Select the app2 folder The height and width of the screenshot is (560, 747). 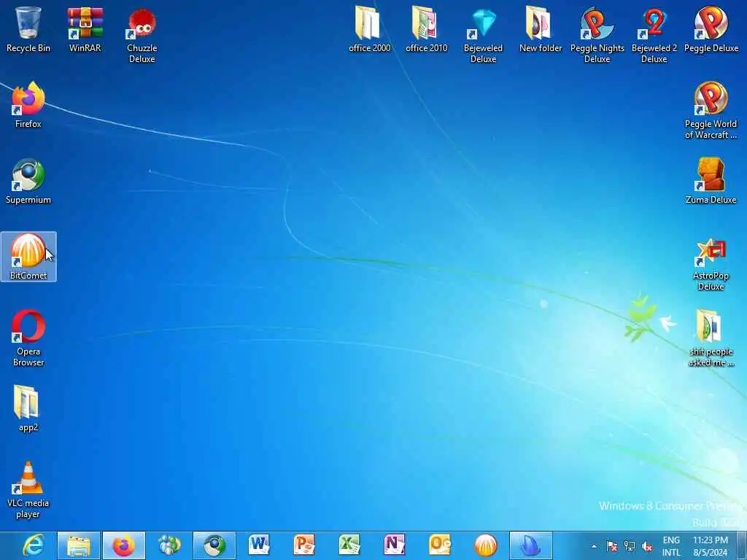[28, 408]
